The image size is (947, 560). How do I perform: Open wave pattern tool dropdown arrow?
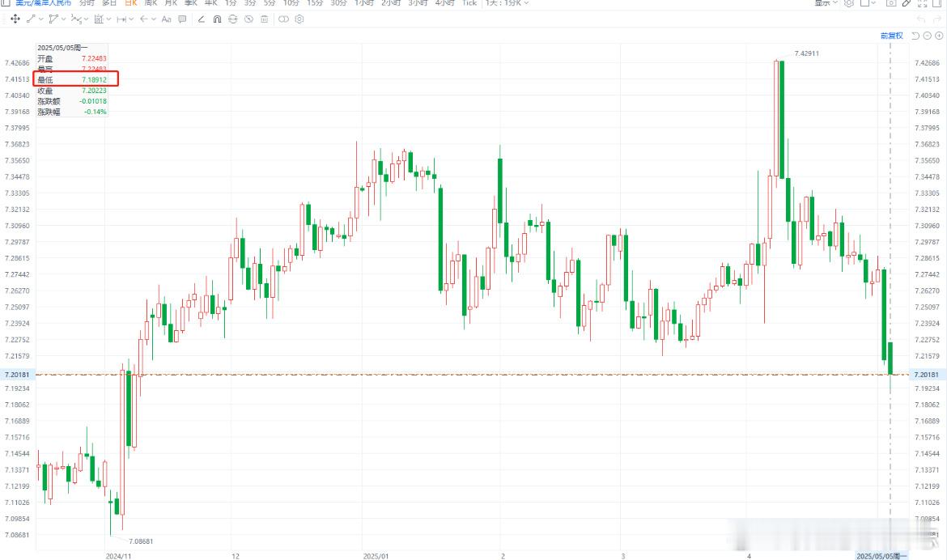point(86,19)
